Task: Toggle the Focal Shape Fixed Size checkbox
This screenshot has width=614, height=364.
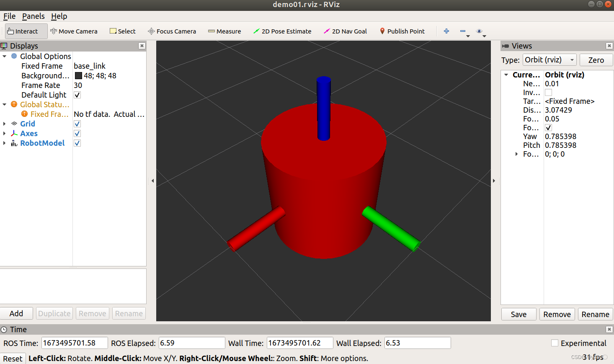Action: point(548,128)
